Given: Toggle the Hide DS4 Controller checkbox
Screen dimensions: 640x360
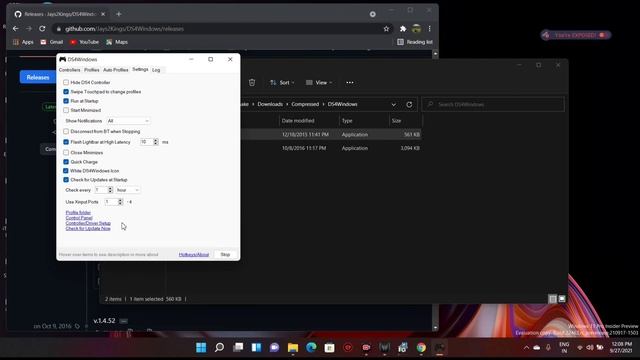Looking at the screenshot, I should click(66, 82).
